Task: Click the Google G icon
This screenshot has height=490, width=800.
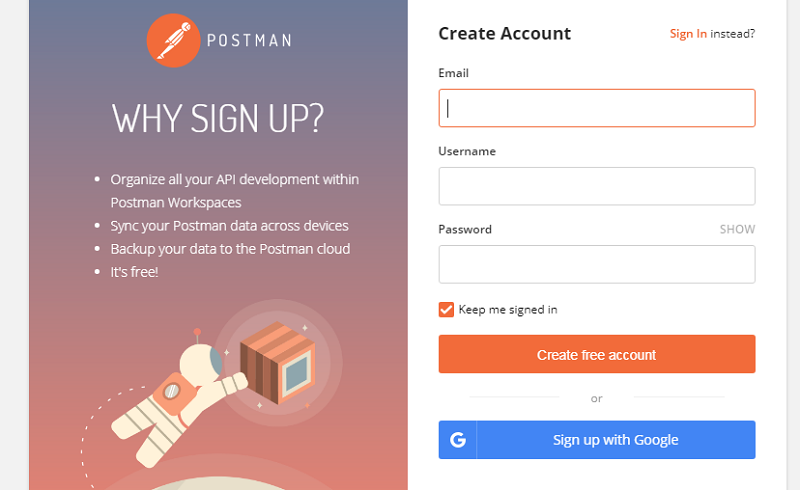Action: 458,439
